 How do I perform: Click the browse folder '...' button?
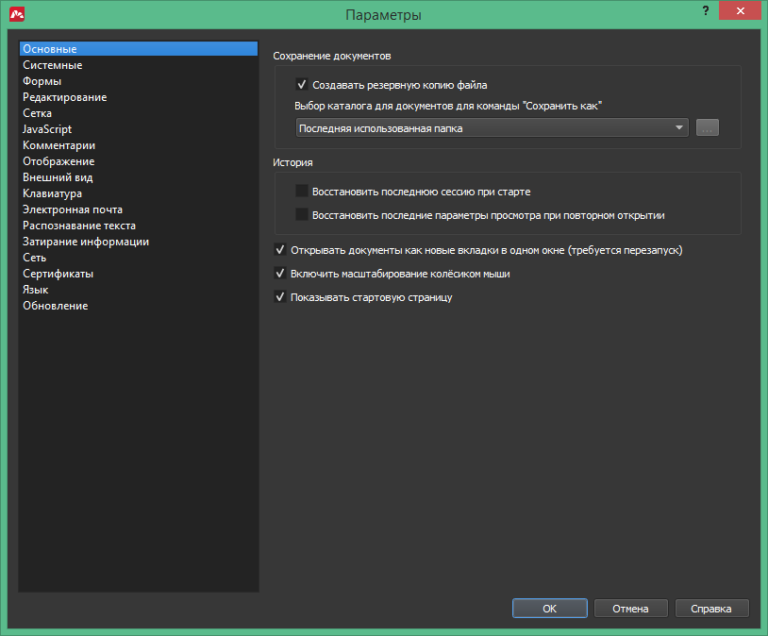tap(707, 128)
